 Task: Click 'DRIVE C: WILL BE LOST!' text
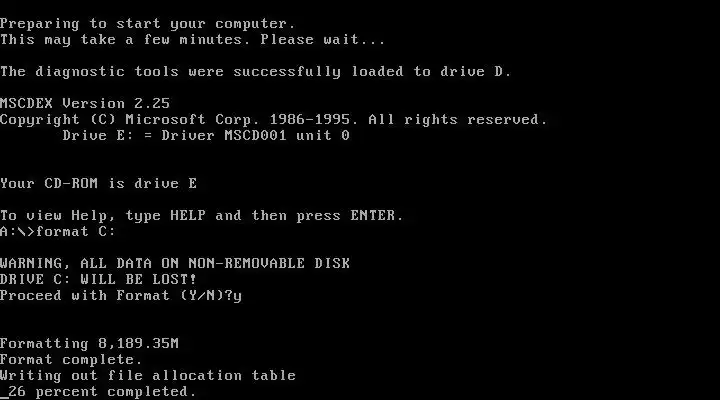coord(98,279)
